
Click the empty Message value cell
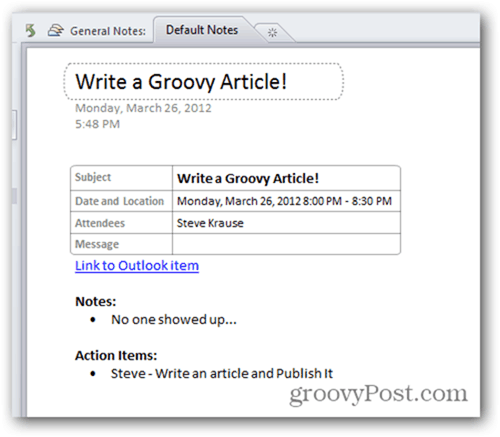click(286, 244)
